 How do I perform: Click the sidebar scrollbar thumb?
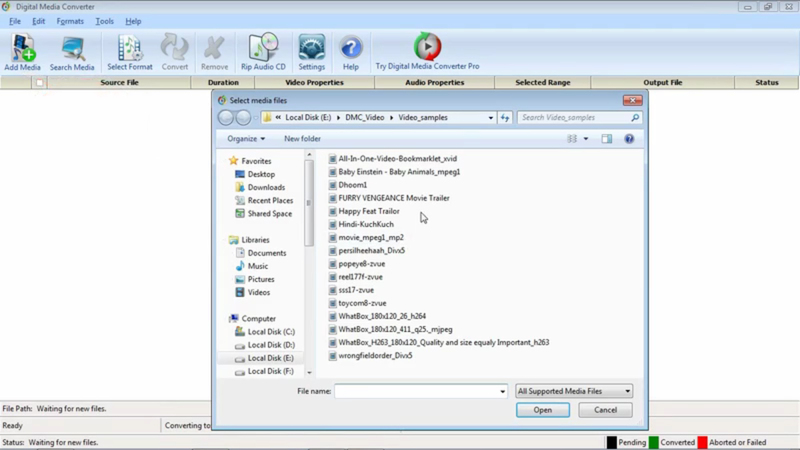pyautogui.click(x=309, y=203)
